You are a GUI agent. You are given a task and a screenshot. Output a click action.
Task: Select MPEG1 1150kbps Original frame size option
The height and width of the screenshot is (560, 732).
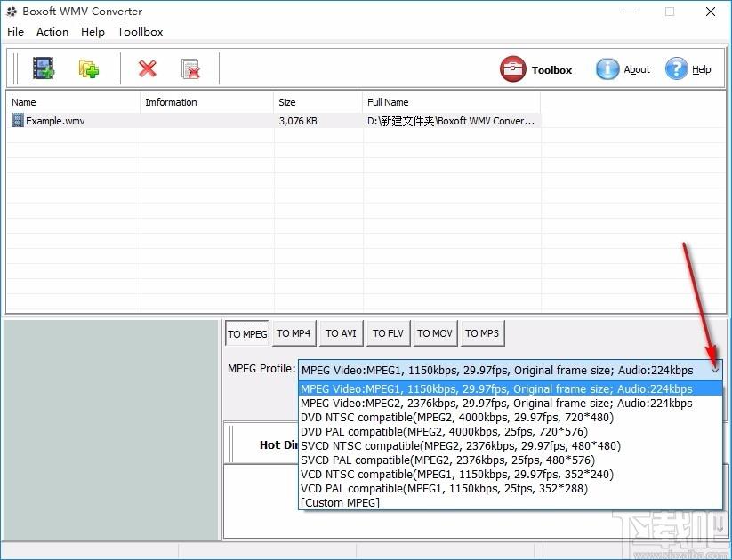pos(511,388)
